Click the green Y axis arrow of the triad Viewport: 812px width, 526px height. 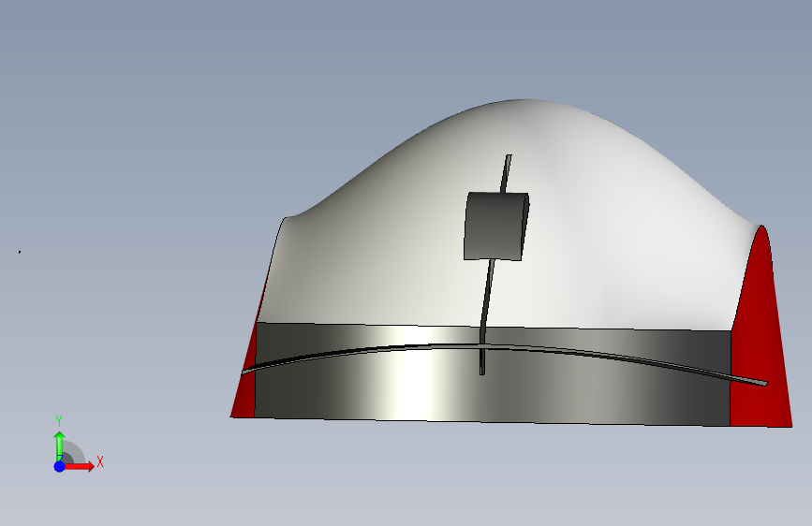click(59, 446)
